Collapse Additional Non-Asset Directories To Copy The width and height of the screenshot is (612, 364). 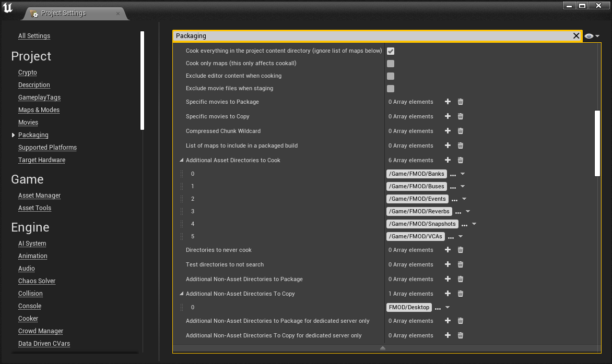(x=181, y=294)
